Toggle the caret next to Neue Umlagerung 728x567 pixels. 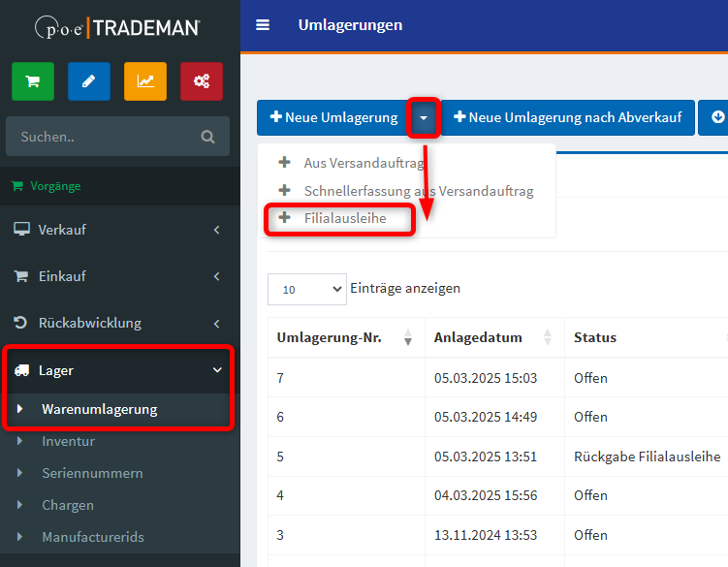point(424,117)
